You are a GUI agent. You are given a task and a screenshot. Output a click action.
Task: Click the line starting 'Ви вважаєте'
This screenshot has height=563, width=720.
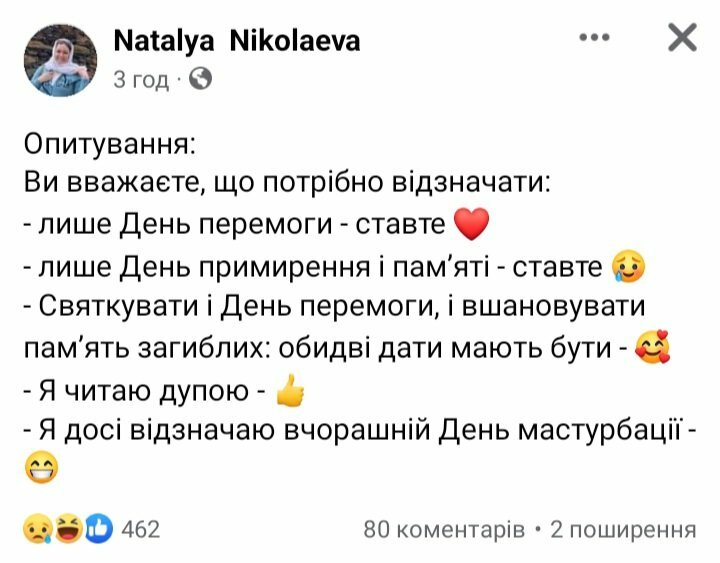click(285, 185)
